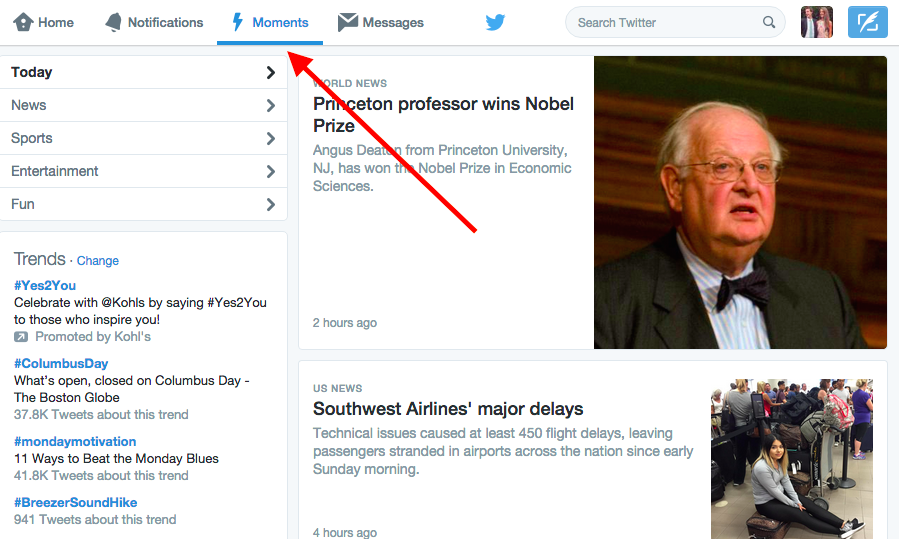Screen dimensions: 899x539
Task: Open the compose tweet quill button
Action: 867,22
